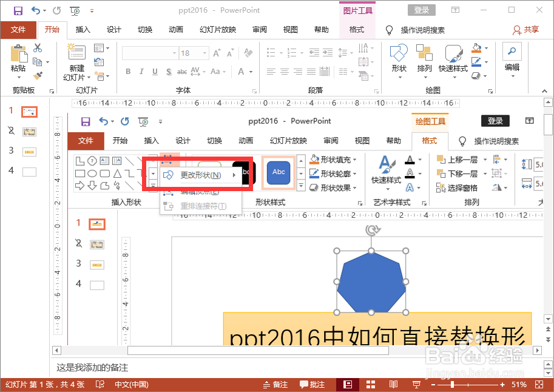Toggle bullet list formatting
Image resolution: width=554 pixels, height=392 pixels.
point(271,53)
